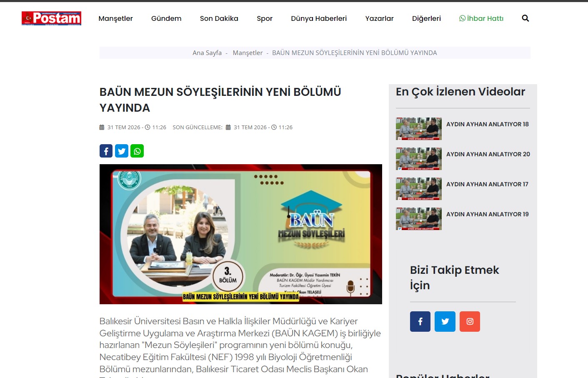Open the AYDIN AYHAN ANLATIYOR 19 video link

pos(488,214)
